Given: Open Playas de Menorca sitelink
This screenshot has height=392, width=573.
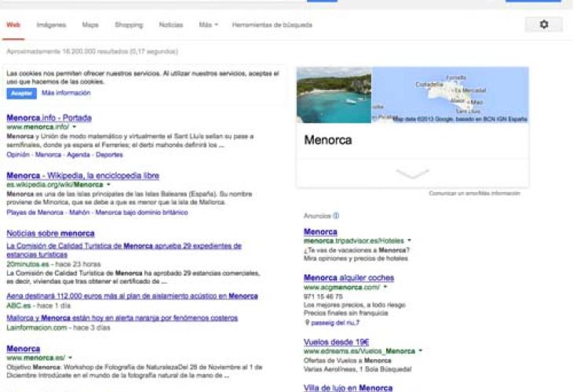Looking at the screenshot, I should click(35, 212).
